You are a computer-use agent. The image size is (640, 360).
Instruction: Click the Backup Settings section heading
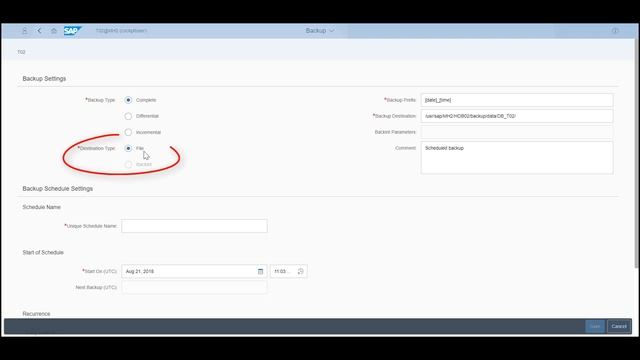pyautogui.click(x=44, y=79)
